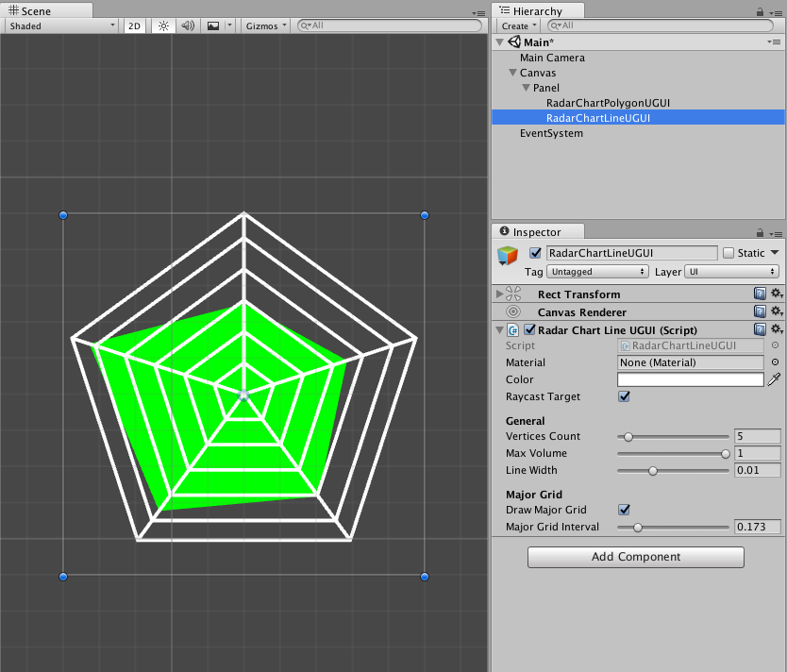This screenshot has height=672, width=787.
Task: Open Hierarchy panel options menu
Action: 776,13
